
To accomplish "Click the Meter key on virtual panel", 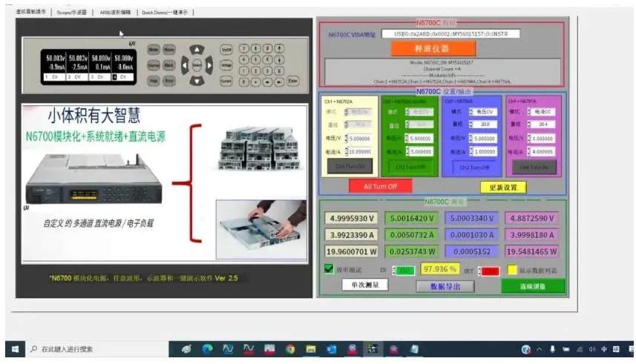I will click(x=154, y=50).
